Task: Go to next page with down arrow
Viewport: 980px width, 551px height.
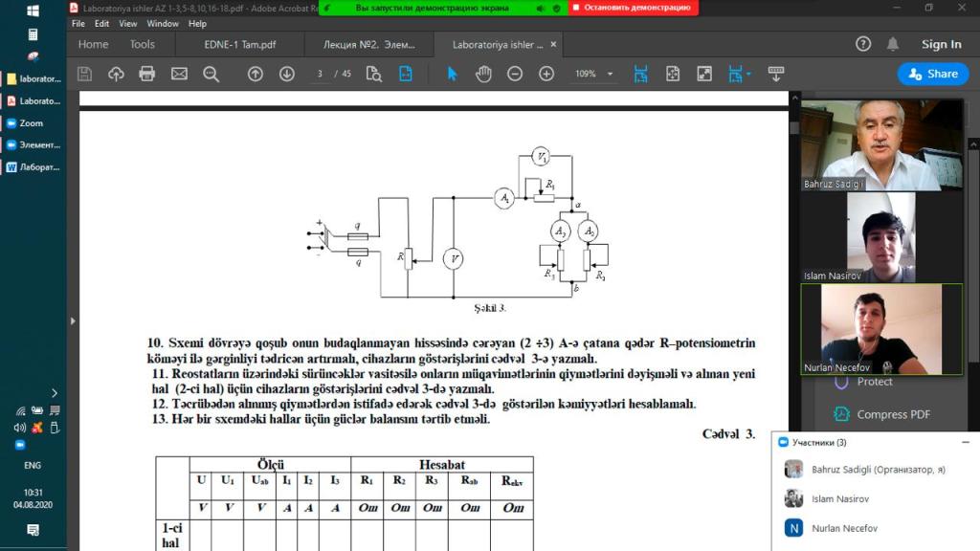Action: coord(287,74)
